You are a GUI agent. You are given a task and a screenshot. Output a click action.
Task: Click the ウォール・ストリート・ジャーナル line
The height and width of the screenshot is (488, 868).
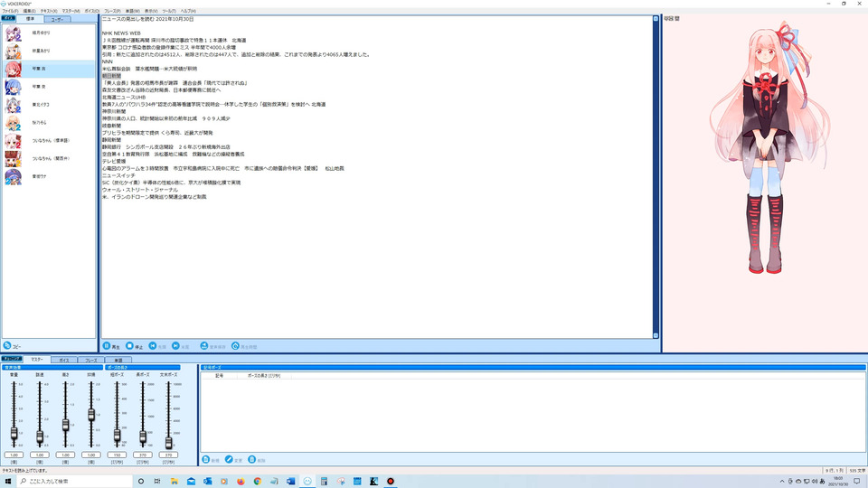coord(140,190)
